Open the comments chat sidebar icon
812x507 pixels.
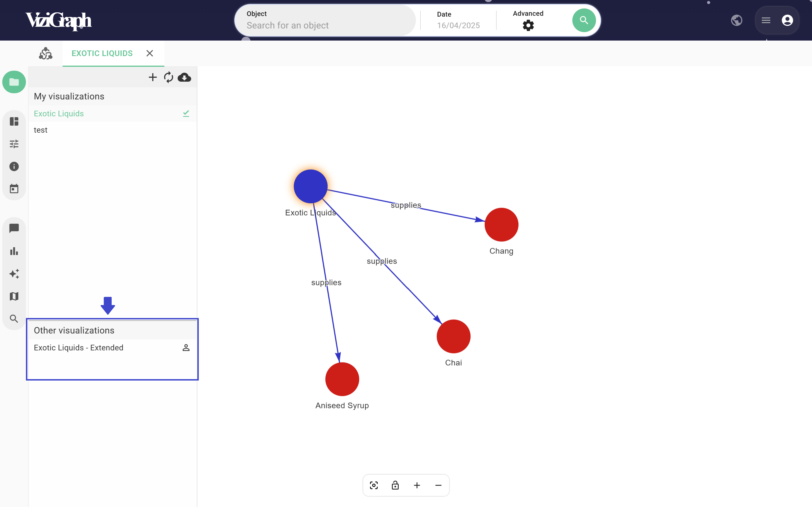point(14,228)
